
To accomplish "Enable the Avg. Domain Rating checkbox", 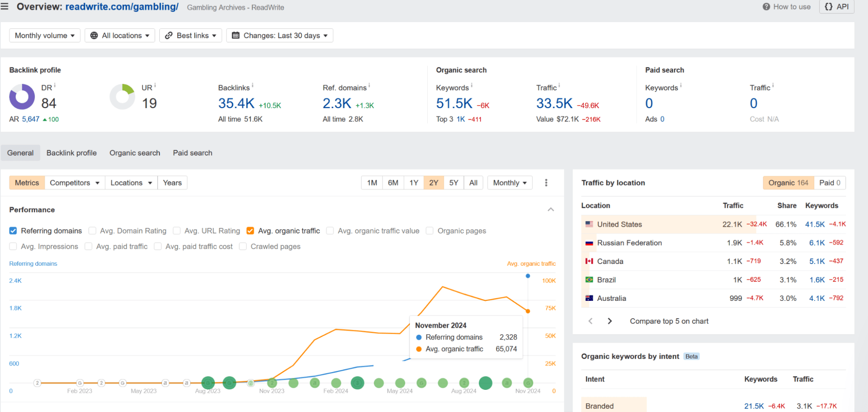I will 92,231.
